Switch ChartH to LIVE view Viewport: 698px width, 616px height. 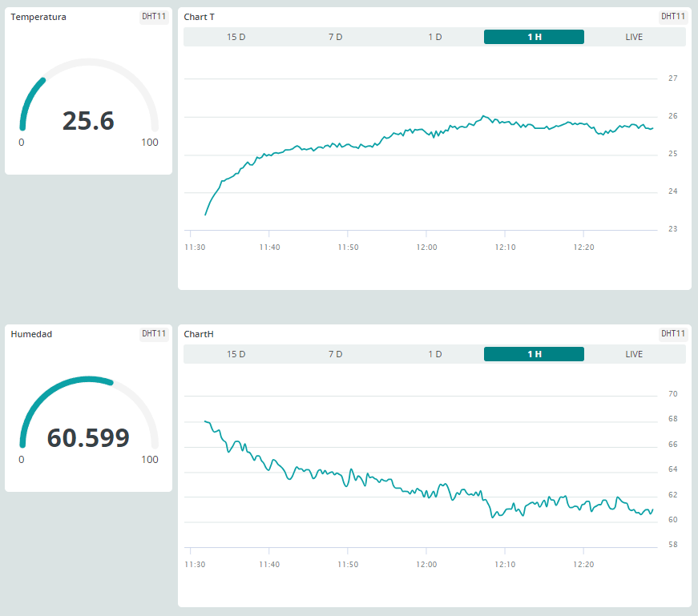[x=634, y=354]
